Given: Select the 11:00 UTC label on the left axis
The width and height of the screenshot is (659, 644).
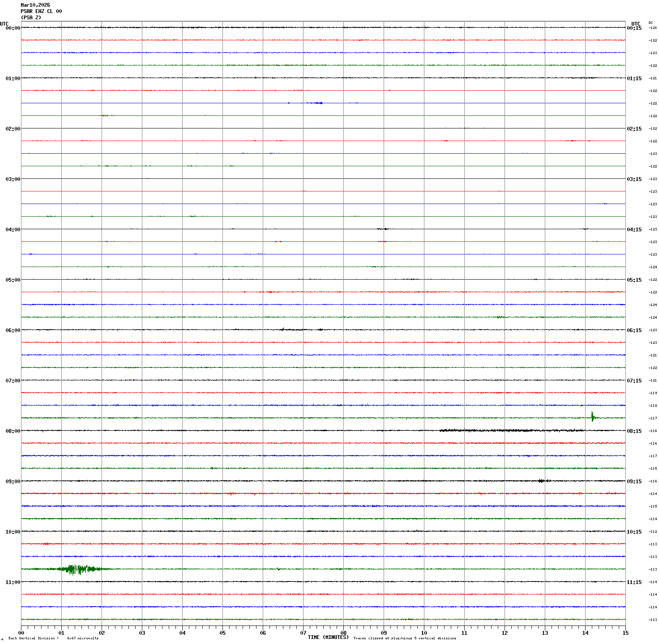Looking at the screenshot, I should 13,582.
